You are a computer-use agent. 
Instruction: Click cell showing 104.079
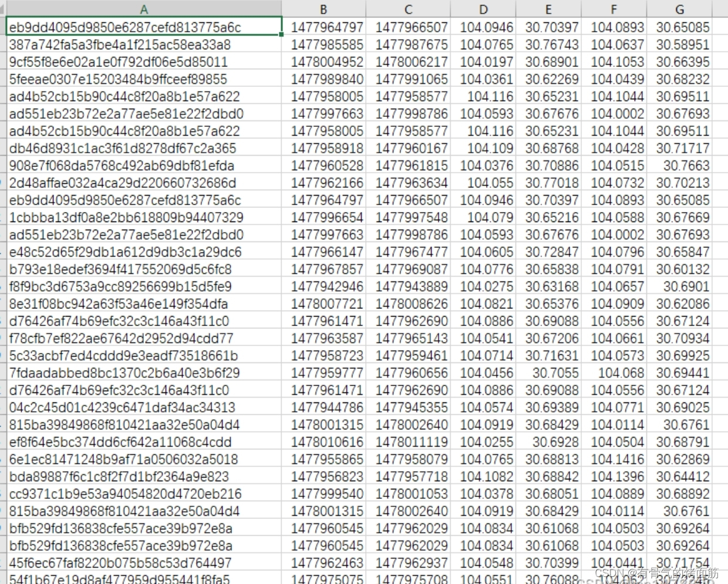(x=483, y=217)
